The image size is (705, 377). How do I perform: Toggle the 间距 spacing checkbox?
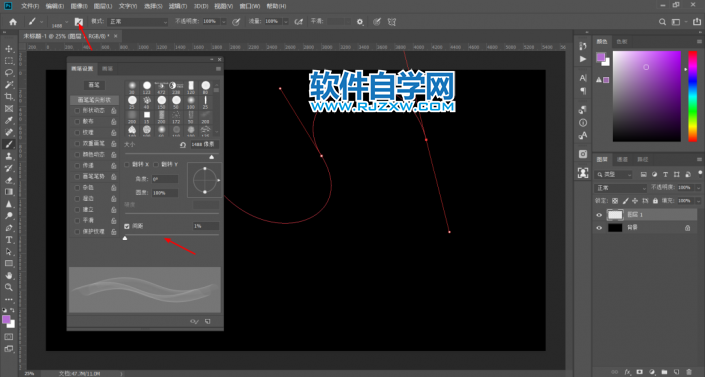tap(127, 226)
